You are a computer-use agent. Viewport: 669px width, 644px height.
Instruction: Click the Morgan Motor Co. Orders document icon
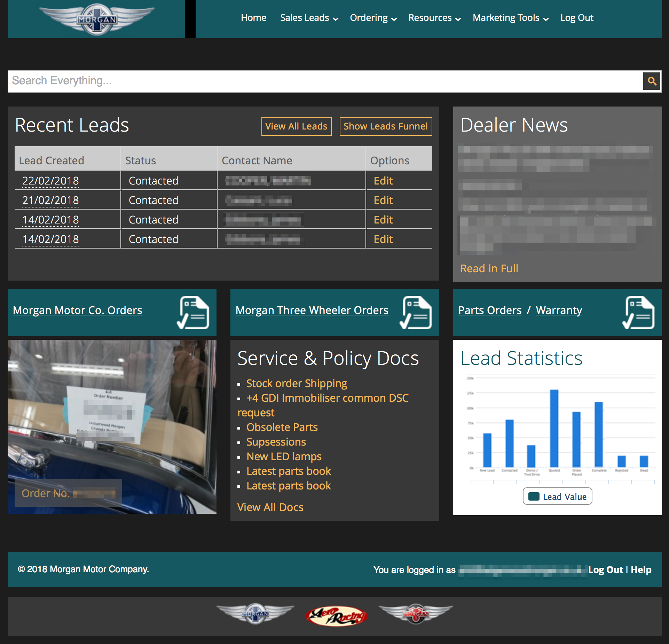coord(193,313)
